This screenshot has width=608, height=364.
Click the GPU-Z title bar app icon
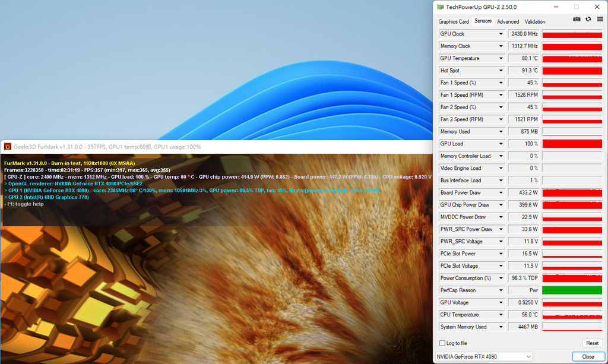coord(440,7)
